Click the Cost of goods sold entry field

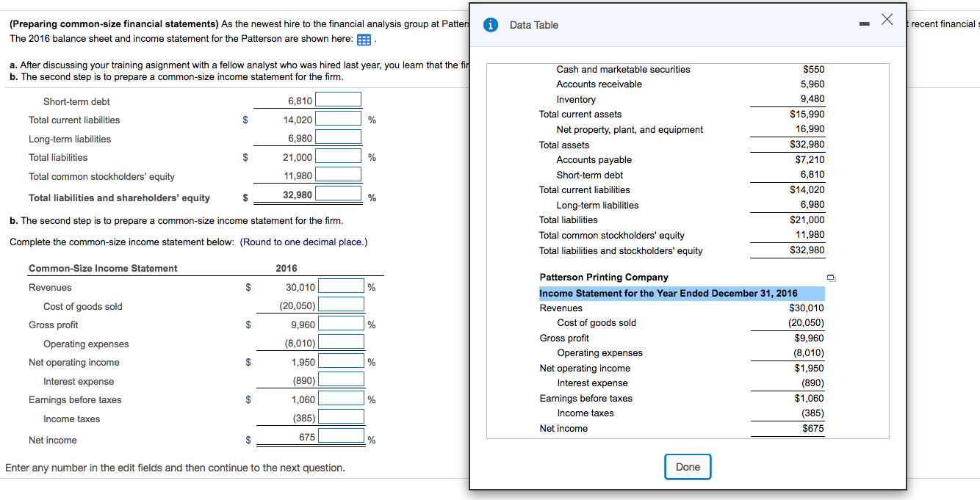[x=340, y=304]
